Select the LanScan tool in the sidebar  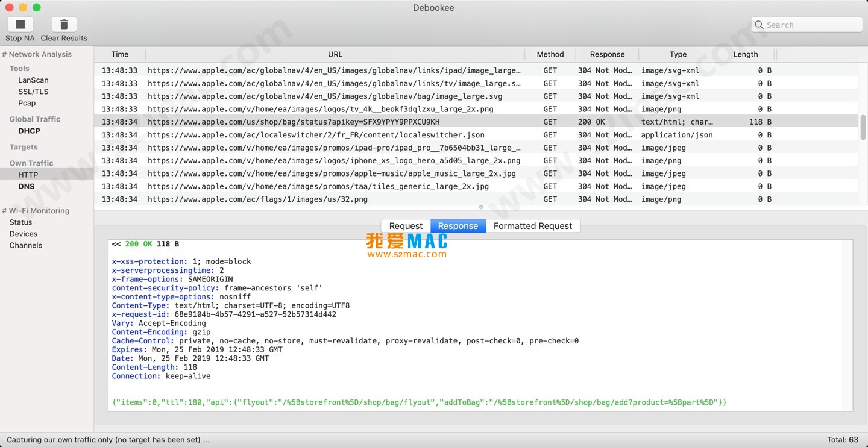(x=33, y=80)
